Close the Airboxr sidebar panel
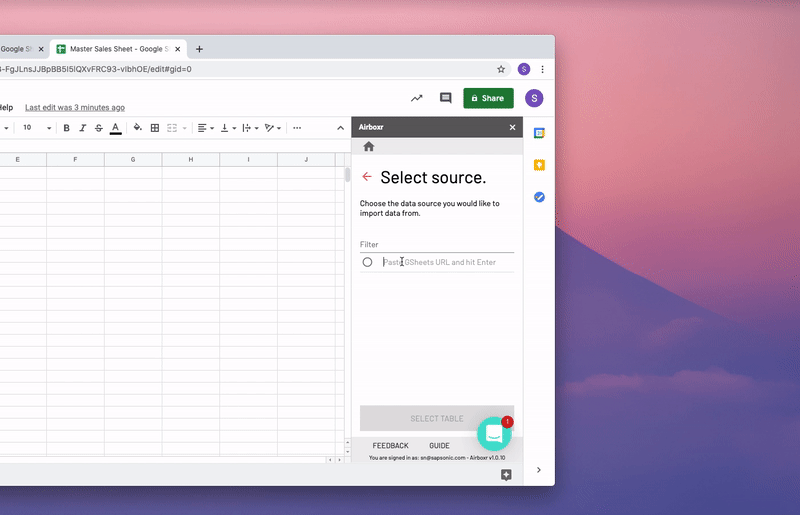Viewport: 800px width, 515px height. coord(512,127)
